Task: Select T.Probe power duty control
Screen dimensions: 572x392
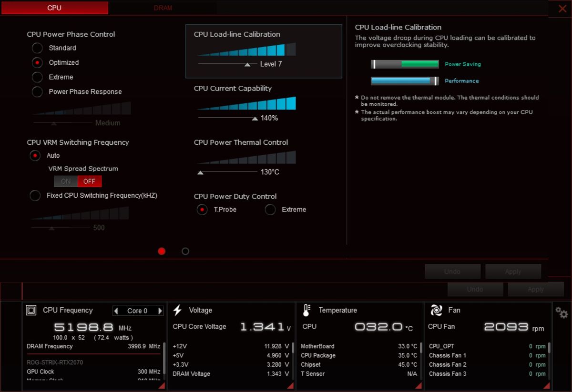Action: click(x=202, y=210)
